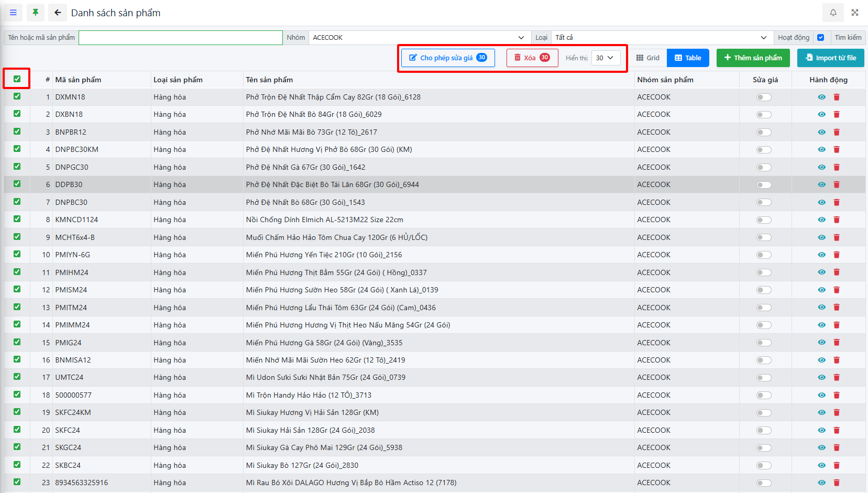Viewport: 868px width, 493px height.
Task: Open the Loại Tất cả dropdown
Action: (661, 38)
